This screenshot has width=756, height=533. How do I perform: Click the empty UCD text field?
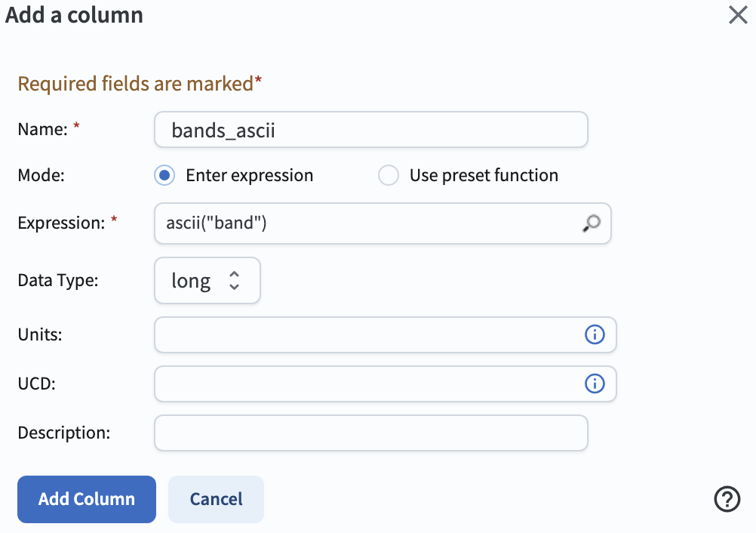(x=362, y=384)
